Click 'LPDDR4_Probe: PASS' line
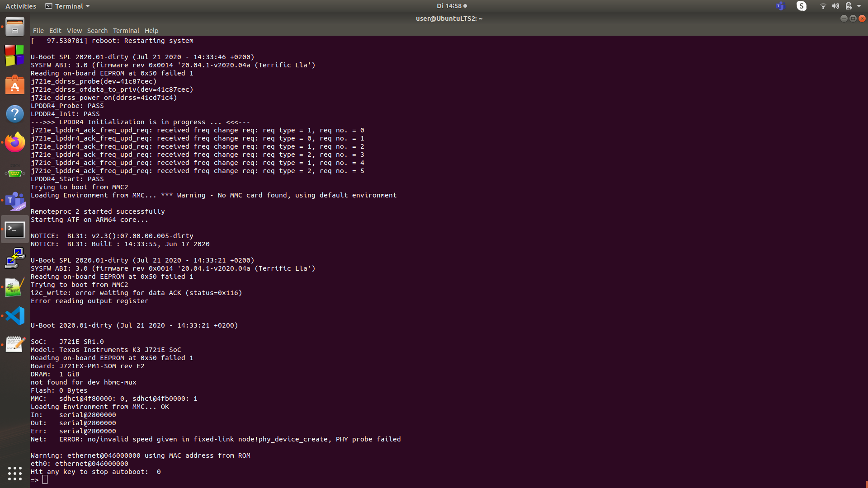 click(67, 106)
